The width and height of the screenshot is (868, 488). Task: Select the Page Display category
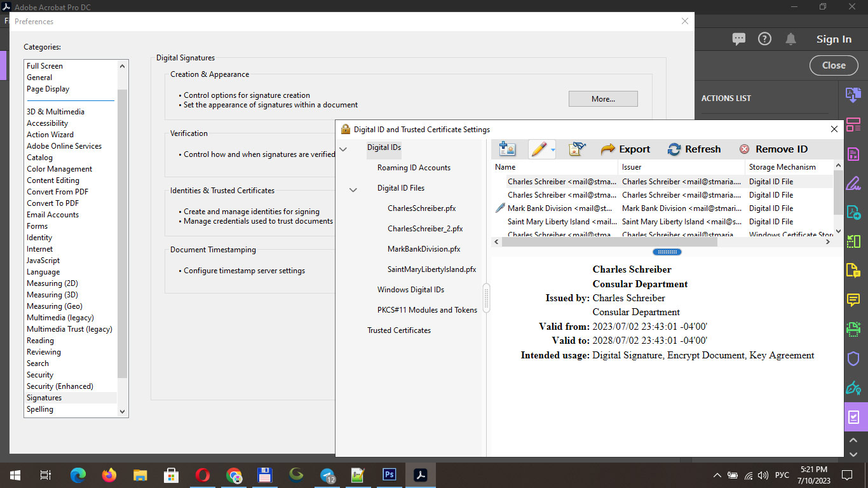[x=48, y=89]
